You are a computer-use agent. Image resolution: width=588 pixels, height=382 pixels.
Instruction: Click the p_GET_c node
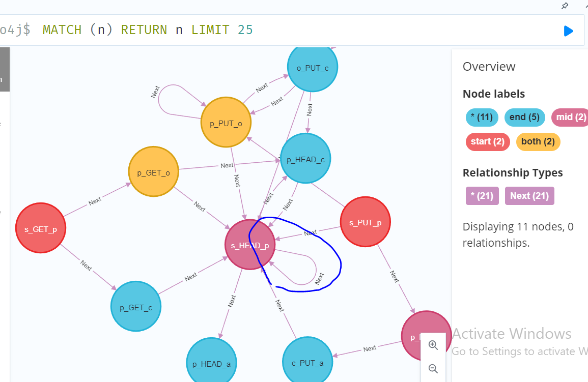(136, 307)
